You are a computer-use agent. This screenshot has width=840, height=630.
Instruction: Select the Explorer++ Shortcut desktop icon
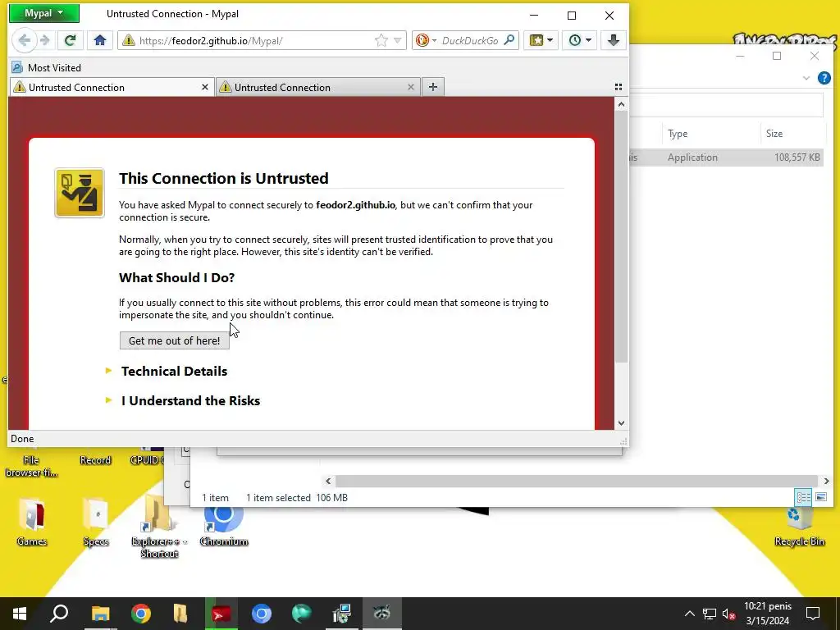(x=159, y=527)
